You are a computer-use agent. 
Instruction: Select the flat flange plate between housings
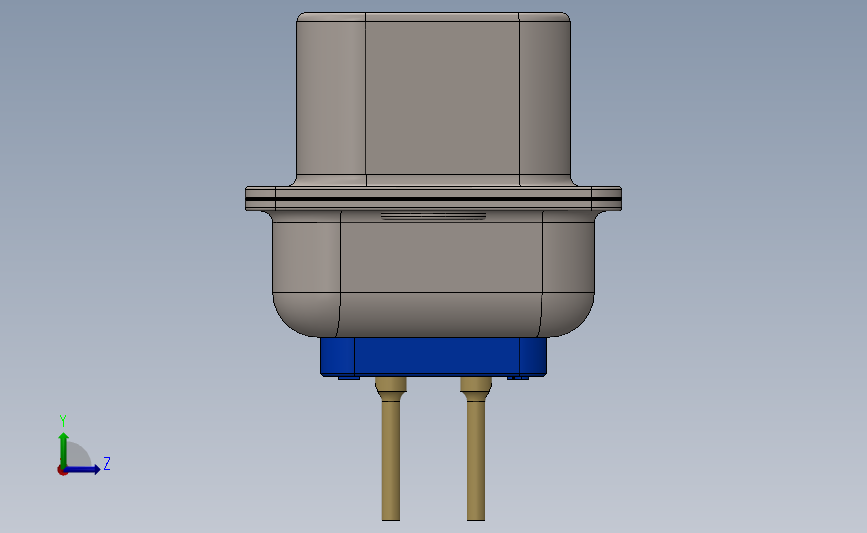434,198
